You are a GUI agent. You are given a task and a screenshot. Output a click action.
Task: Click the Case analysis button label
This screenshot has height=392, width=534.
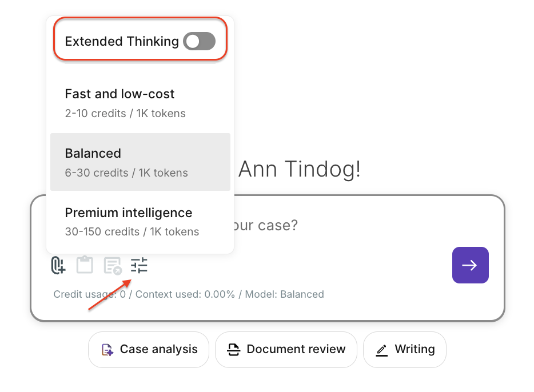pos(158,349)
